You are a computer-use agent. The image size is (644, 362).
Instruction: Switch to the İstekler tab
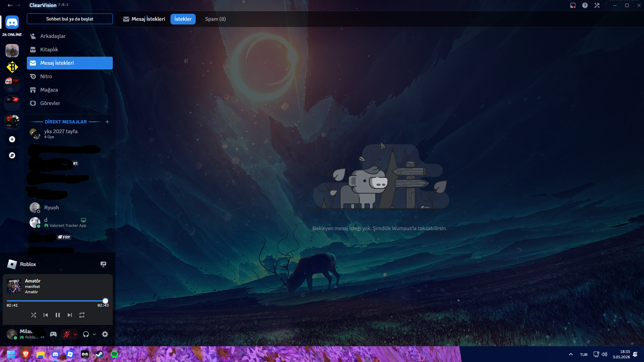(183, 19)
